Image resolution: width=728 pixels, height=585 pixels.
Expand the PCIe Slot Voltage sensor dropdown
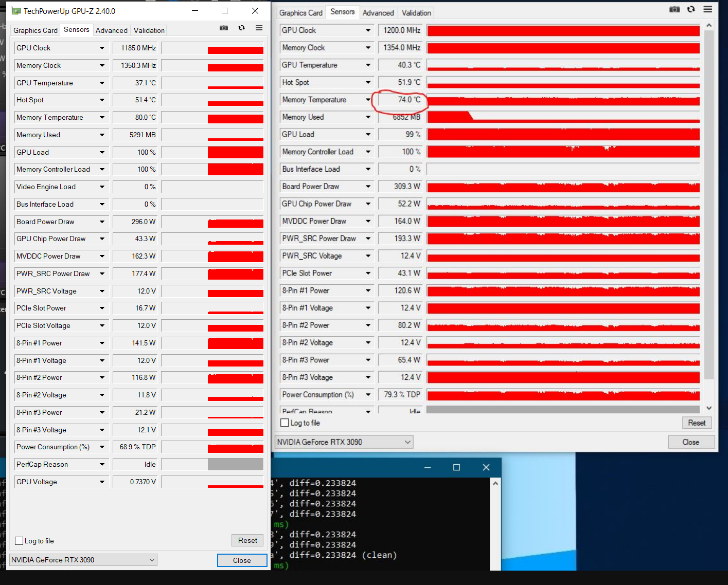click(x=102, y=325)
